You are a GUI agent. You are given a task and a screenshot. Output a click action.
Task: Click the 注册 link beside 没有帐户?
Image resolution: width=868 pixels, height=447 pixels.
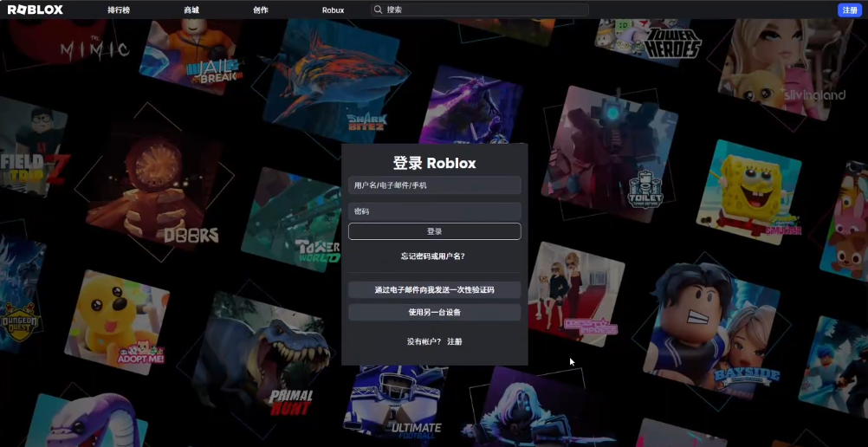[x=455, y=342]
